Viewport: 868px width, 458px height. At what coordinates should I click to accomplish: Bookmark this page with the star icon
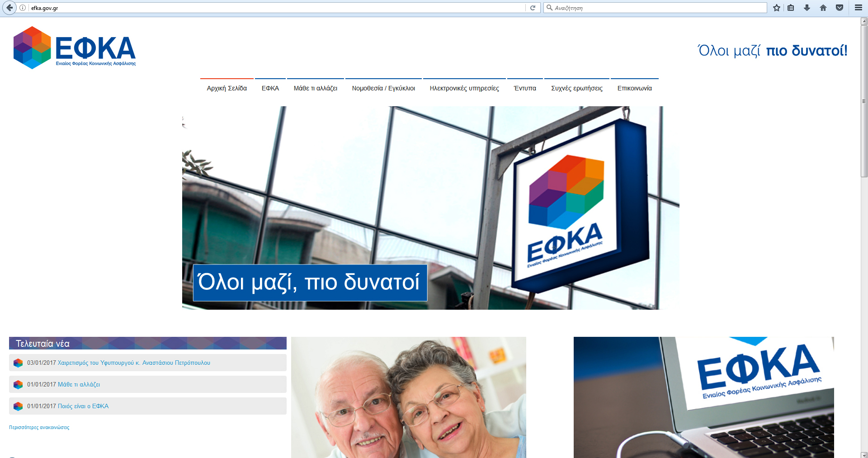pos(777,8)
